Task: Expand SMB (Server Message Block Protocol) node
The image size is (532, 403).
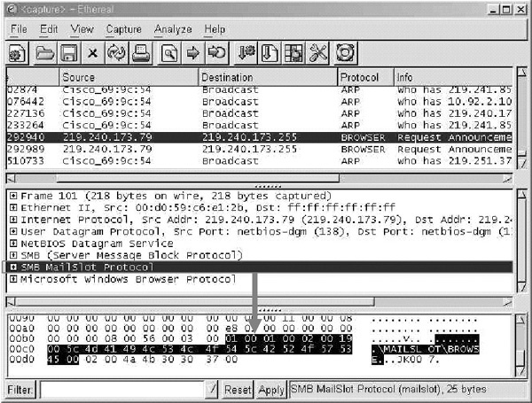Action: click(x=13, y=255)
